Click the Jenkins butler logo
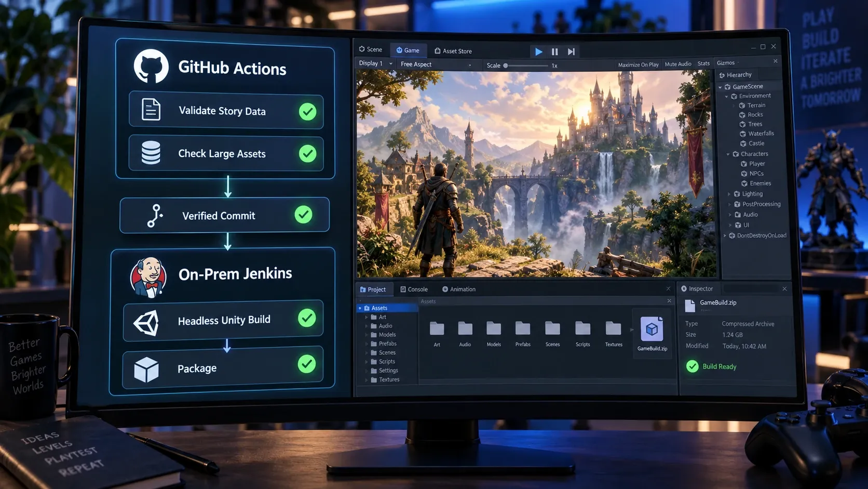Viewport: 868px width, 489px height. 148,277
